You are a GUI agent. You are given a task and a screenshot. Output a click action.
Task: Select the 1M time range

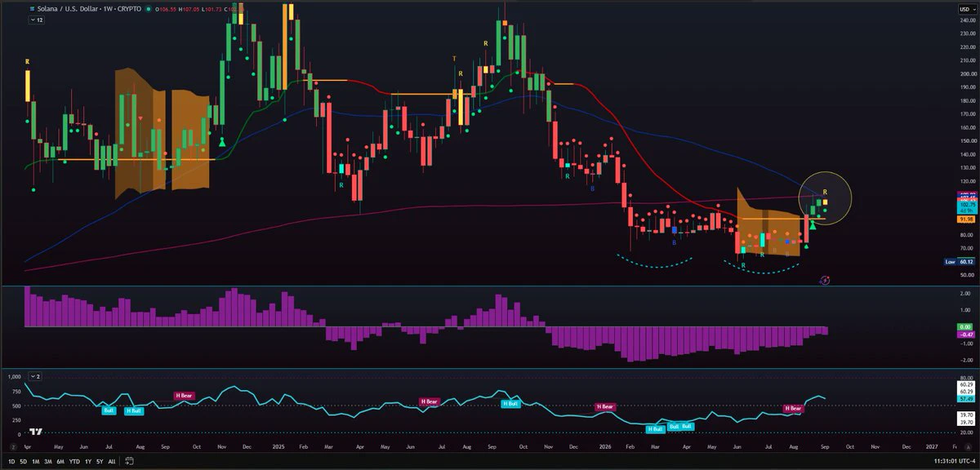pyautogui.click(x=36, y=462)
